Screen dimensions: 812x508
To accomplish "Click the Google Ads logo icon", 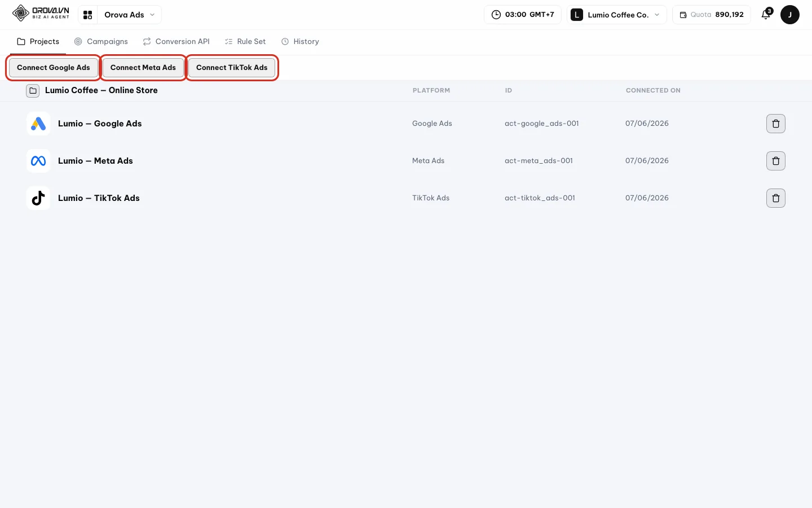I will tap(38, 124).
